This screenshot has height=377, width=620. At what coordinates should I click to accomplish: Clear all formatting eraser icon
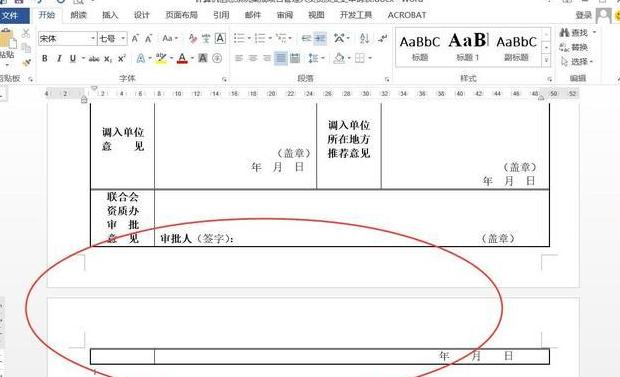[193, 38]
